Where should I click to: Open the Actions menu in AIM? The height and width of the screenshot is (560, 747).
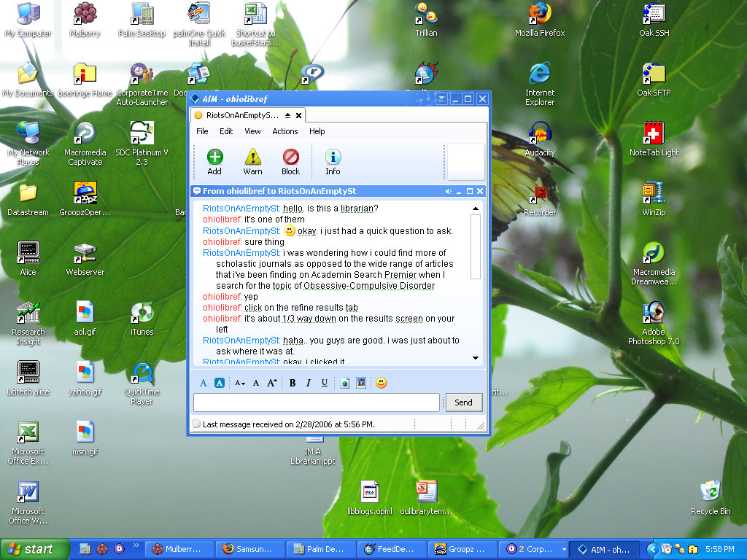tap(285, 131)
